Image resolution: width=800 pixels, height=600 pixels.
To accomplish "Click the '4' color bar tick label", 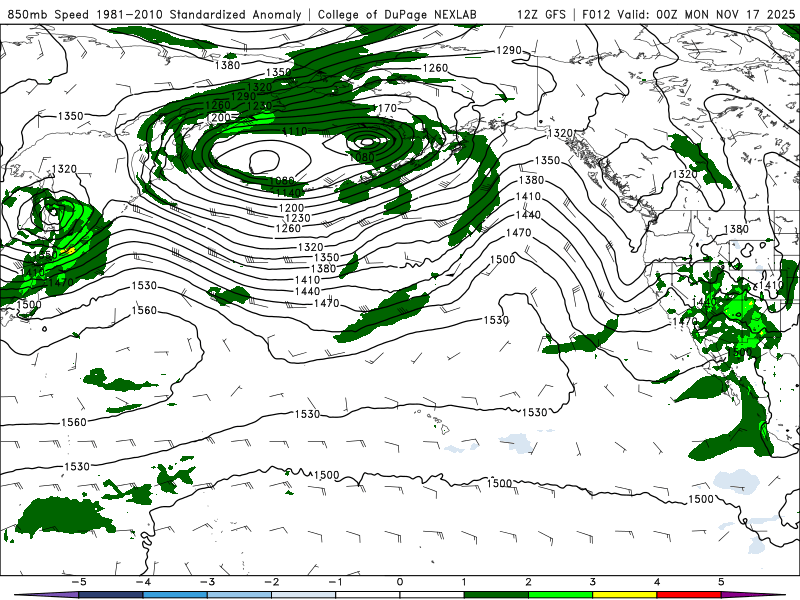I will point(657,582).
